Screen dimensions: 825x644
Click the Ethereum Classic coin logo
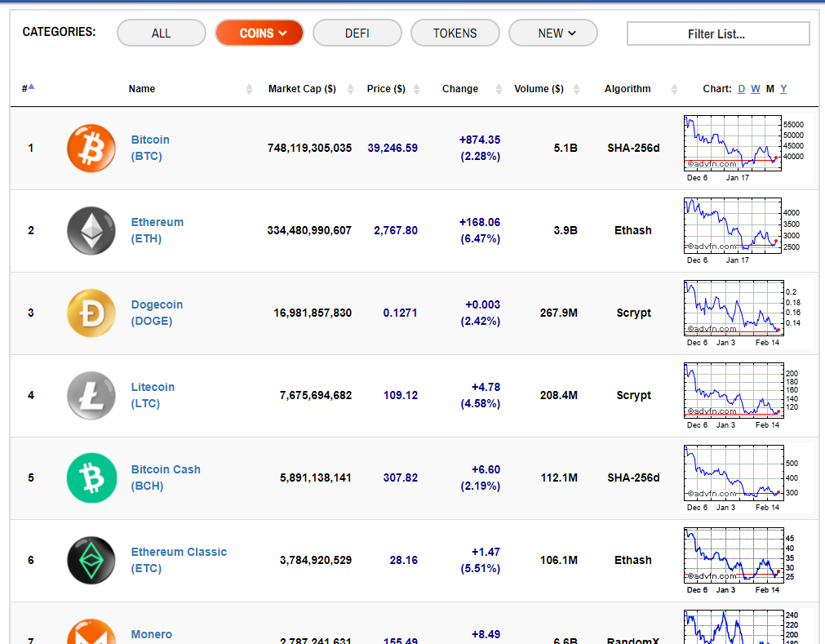91,561
